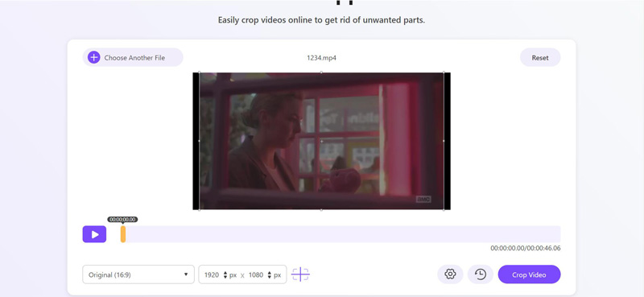Click the 00:00:00.00 playhead tooltip
The image size is (644, 297).
tap(122, 220)
